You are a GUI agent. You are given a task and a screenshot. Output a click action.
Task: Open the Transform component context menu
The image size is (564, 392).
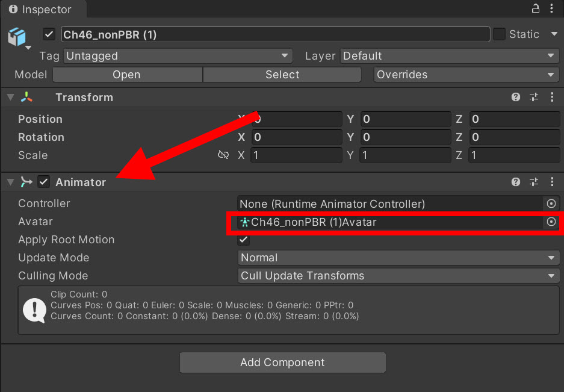[552, 97]
